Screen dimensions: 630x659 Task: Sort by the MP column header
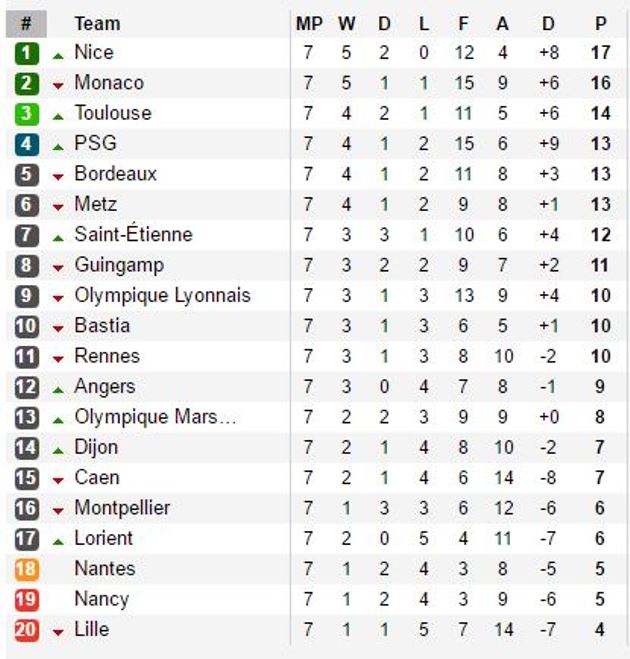(309, 24)
